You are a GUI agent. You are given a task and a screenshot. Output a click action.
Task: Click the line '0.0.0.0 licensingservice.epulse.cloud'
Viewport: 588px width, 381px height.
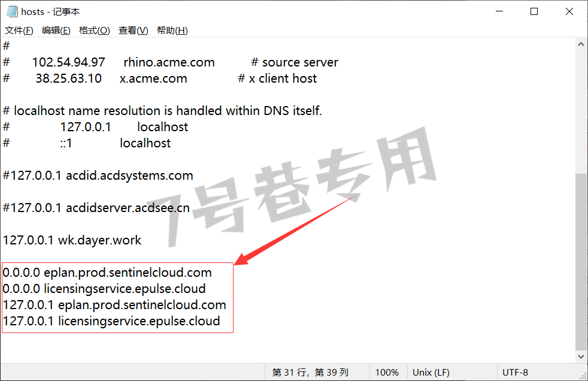point(104,289)
